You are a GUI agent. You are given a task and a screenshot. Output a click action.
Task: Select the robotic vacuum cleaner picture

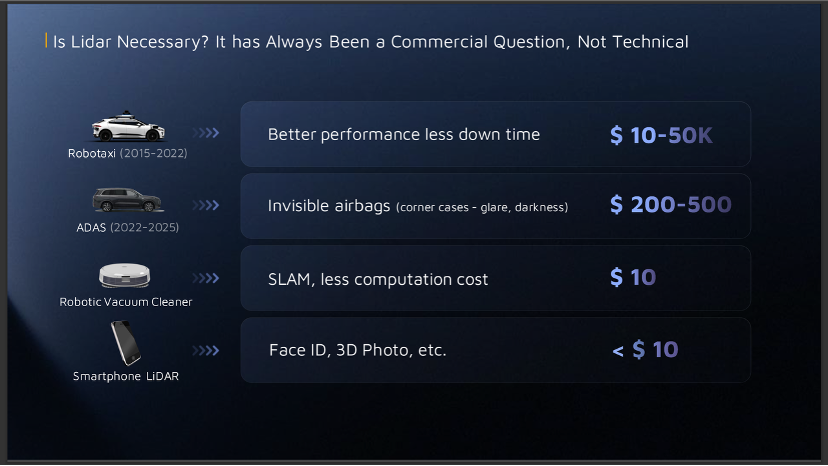point(125,275)
